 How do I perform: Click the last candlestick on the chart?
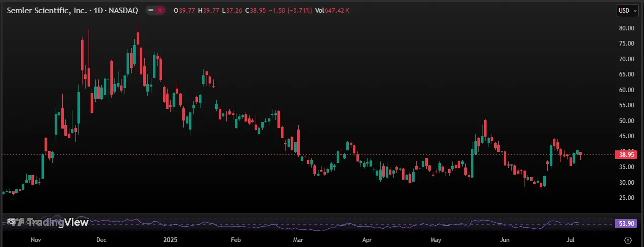pos(581,153)
